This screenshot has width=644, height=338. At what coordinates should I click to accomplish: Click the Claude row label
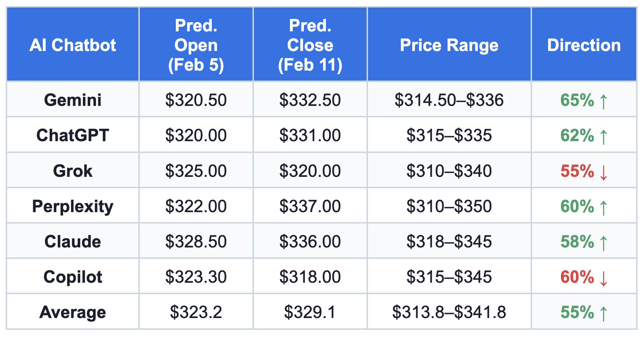point(73,241)
